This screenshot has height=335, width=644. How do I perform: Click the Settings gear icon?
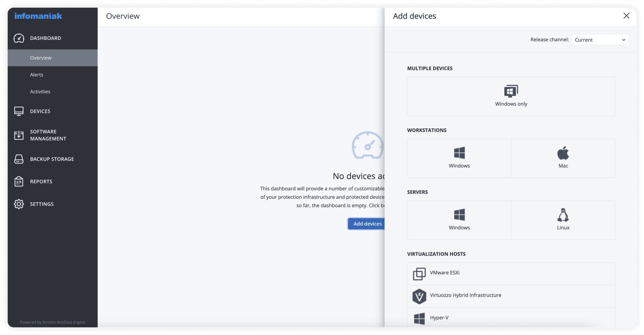click(x=19, y=204)
